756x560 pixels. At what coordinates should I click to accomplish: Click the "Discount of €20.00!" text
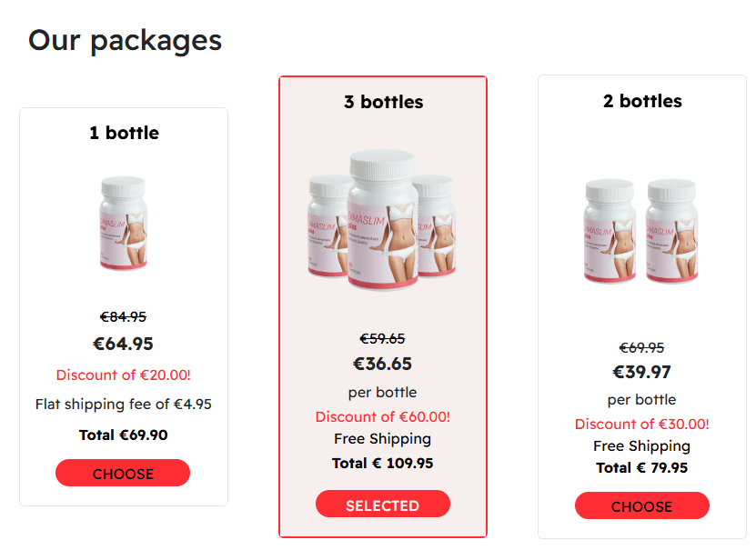(124, 375)
